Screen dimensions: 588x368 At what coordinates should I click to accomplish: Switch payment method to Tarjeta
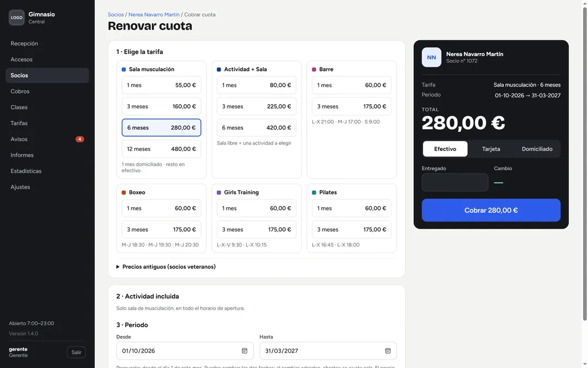[x=491, y=149]
